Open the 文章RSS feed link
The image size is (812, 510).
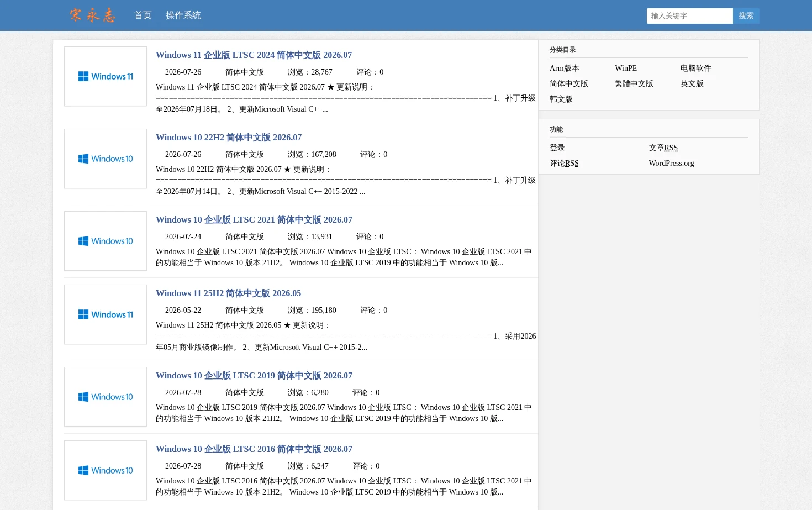(663, 148)
